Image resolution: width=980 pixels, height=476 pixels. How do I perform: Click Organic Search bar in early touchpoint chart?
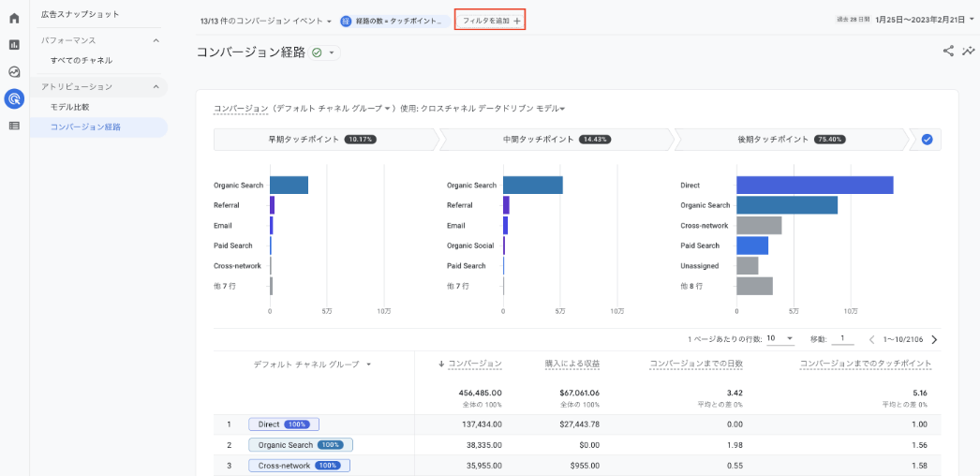point(289,185)
